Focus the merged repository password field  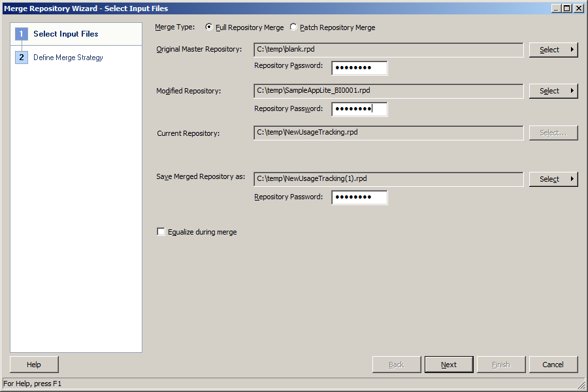click(359, 197)
